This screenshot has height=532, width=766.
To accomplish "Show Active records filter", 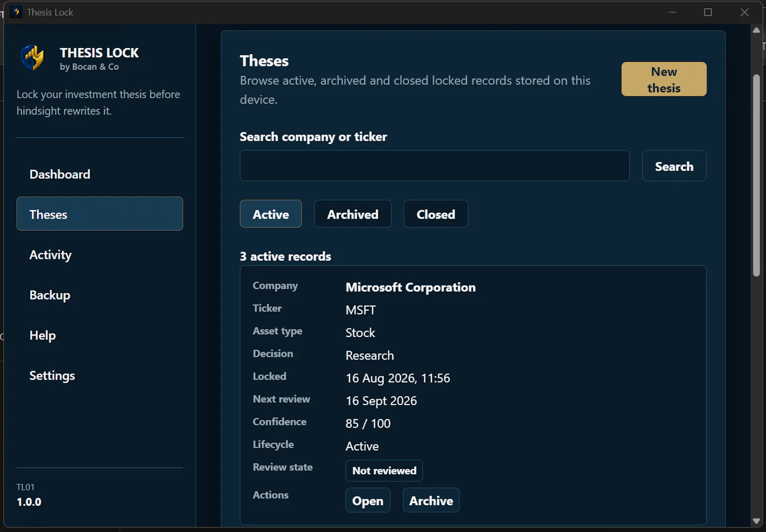I will [270, 214].
